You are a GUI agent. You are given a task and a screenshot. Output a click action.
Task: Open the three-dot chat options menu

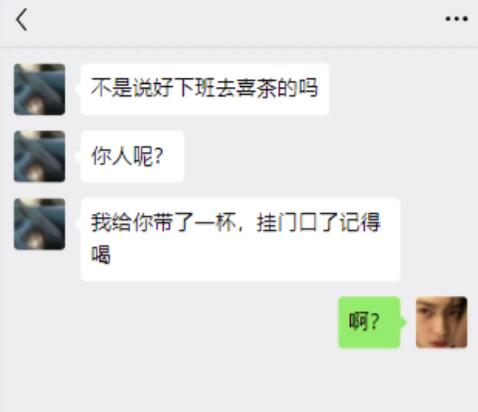click(x=457, y=19)
